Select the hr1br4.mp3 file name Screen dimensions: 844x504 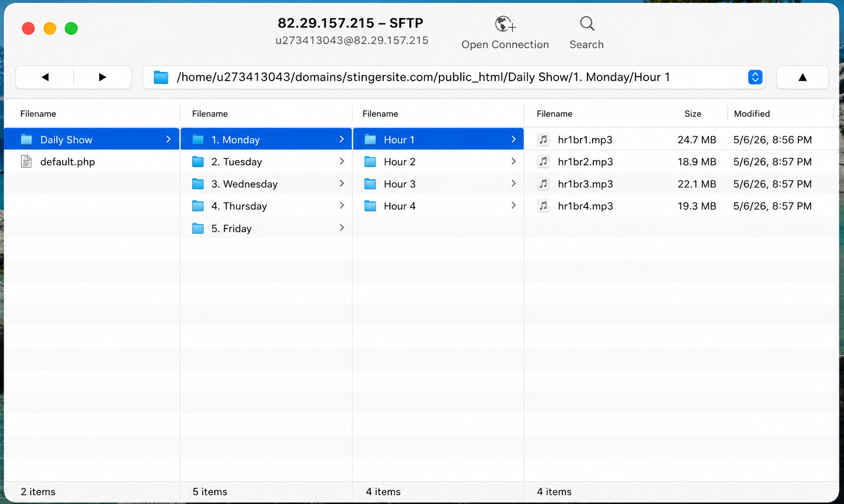585,206
